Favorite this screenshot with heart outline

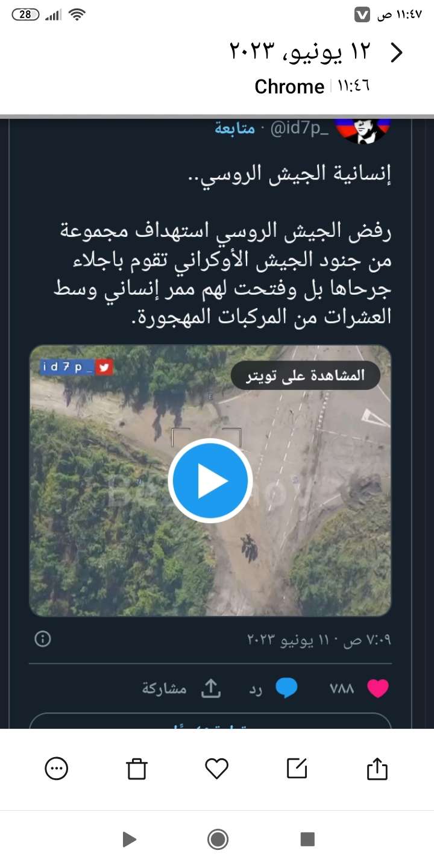pos(217,769)
